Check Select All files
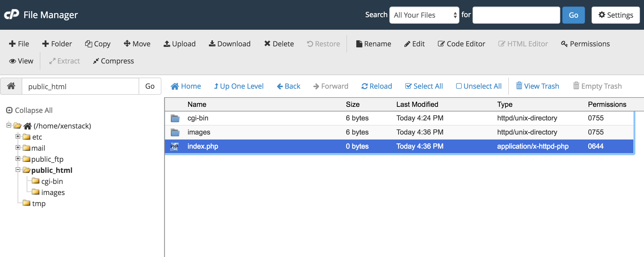This screenshot has height=257, width=644. click(x=424, y=86)
